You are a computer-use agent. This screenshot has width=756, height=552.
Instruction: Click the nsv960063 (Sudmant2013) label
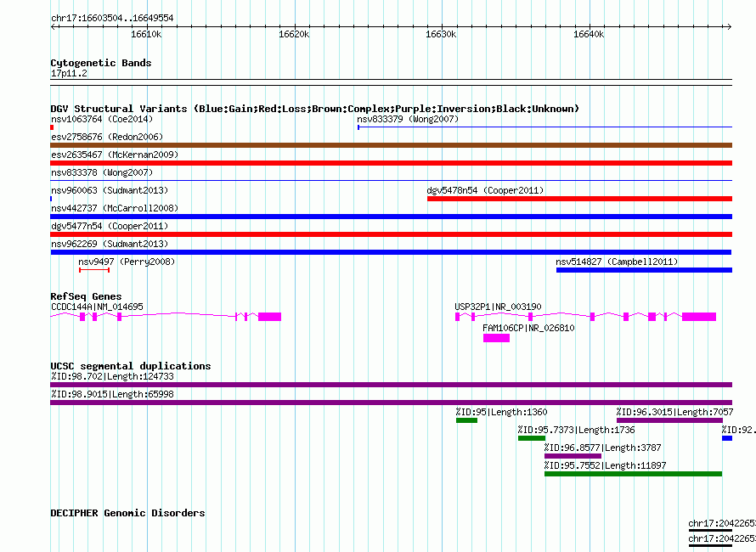[x=110, y=190]
